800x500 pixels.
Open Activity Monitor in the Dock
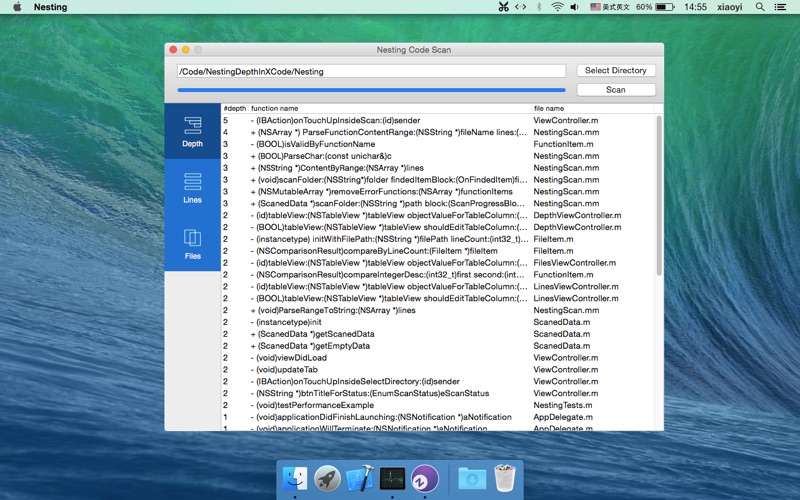click(392, 479)
